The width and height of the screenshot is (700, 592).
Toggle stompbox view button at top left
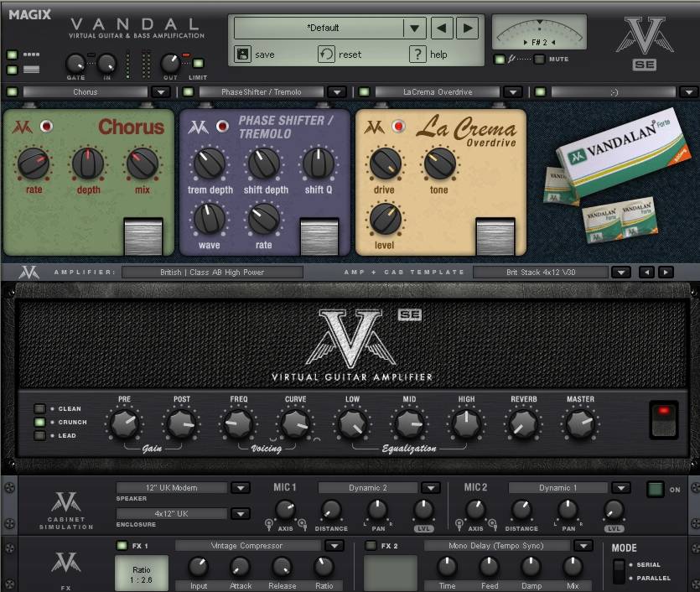tap(12, 55)
